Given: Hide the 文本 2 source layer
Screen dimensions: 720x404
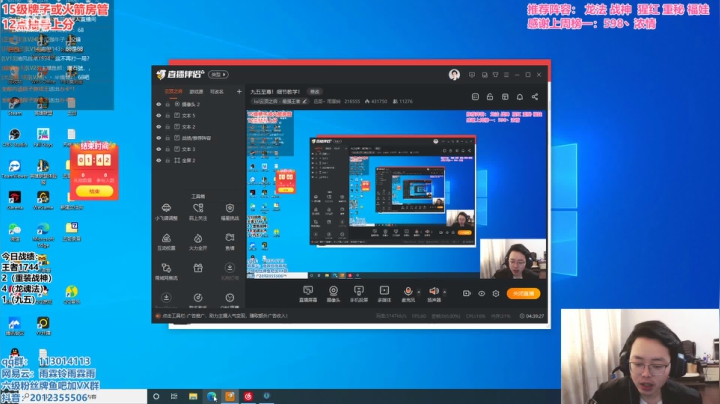Looking at the screenshot, I should pyautogui.click(x=159, y=127).
